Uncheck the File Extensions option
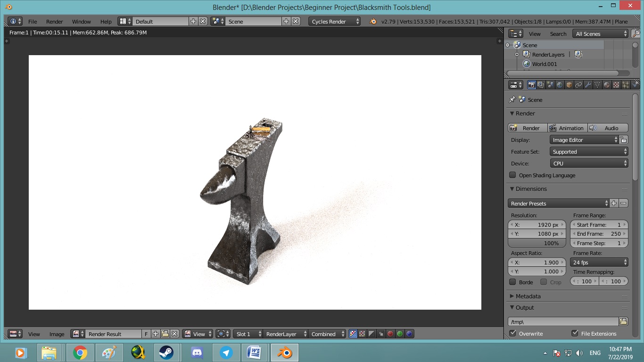644x362 pixels. click(575, 333)
